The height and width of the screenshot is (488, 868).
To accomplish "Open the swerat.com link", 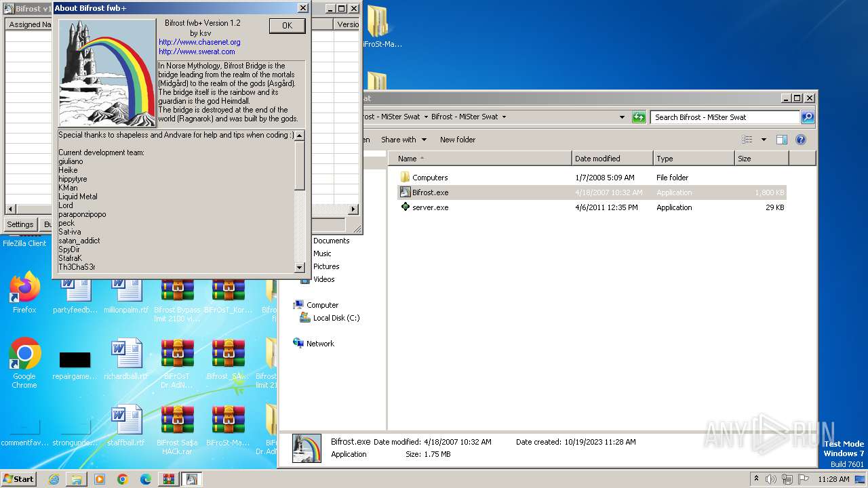I will tap(197, 52).
